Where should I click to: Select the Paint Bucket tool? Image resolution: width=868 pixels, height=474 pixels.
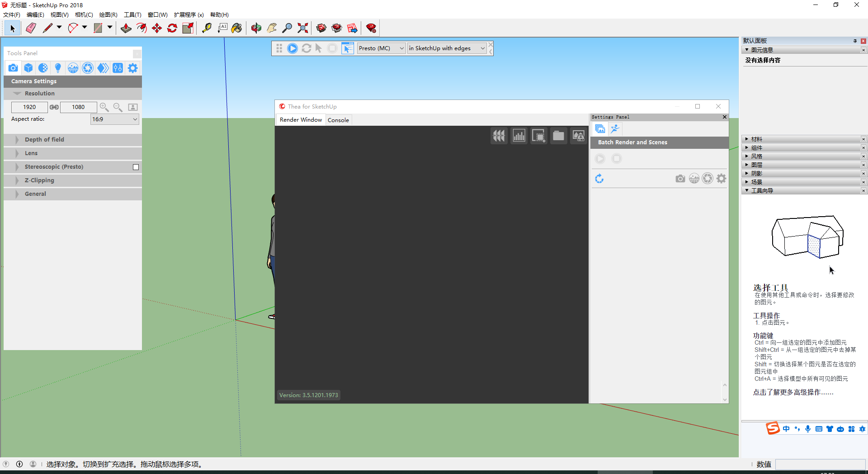click(237, 28)
